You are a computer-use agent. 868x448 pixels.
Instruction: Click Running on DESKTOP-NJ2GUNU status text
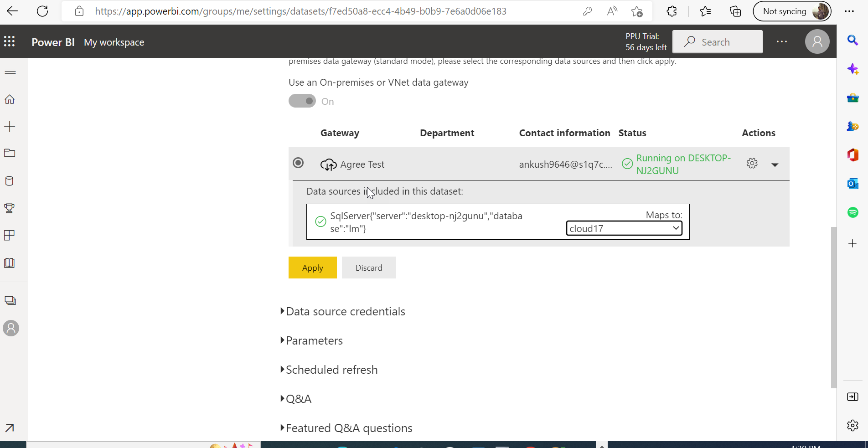pos(683,164)
